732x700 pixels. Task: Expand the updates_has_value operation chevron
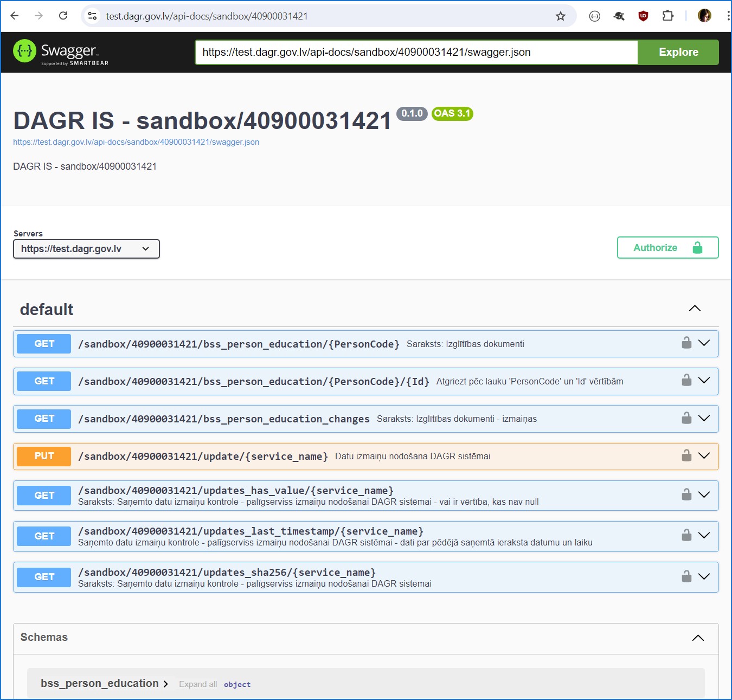(x=704, y=495)
